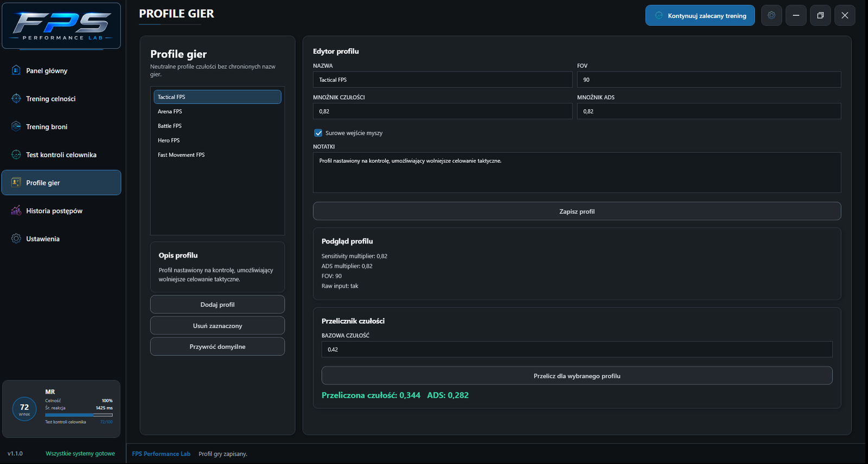Toggle the Surowe wejście myszy checkbox

pos(318,133)
